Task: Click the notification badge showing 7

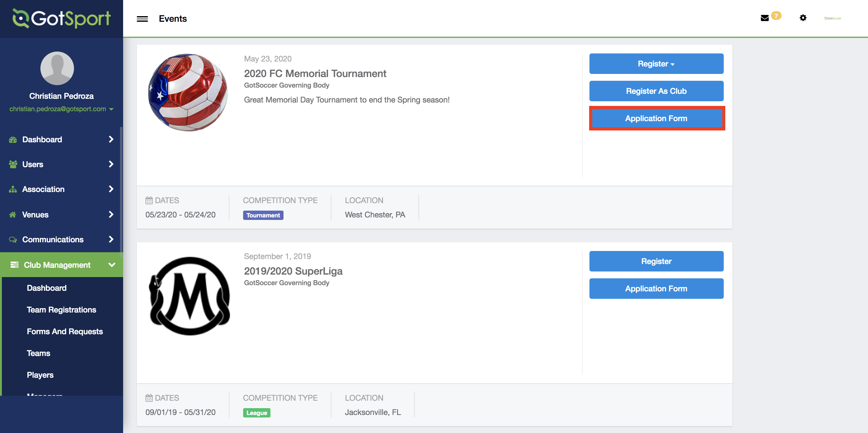Action: [x=776, y=16]
